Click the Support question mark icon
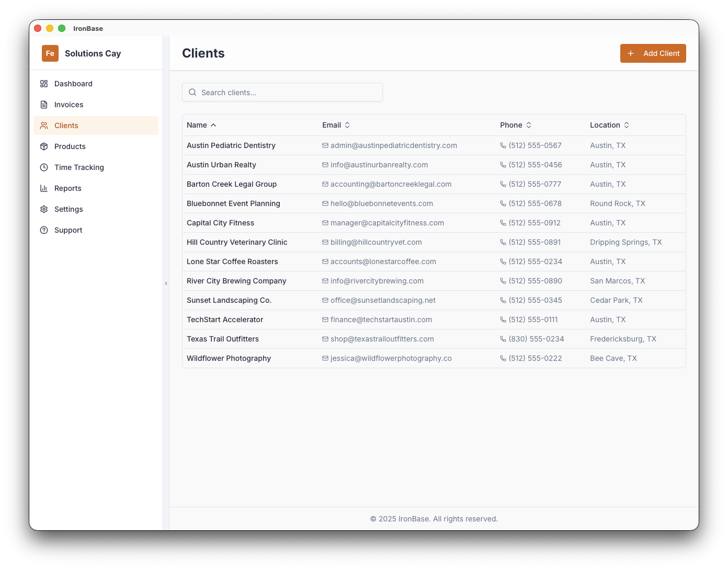 pyautogui.click(x=44, y=230)
